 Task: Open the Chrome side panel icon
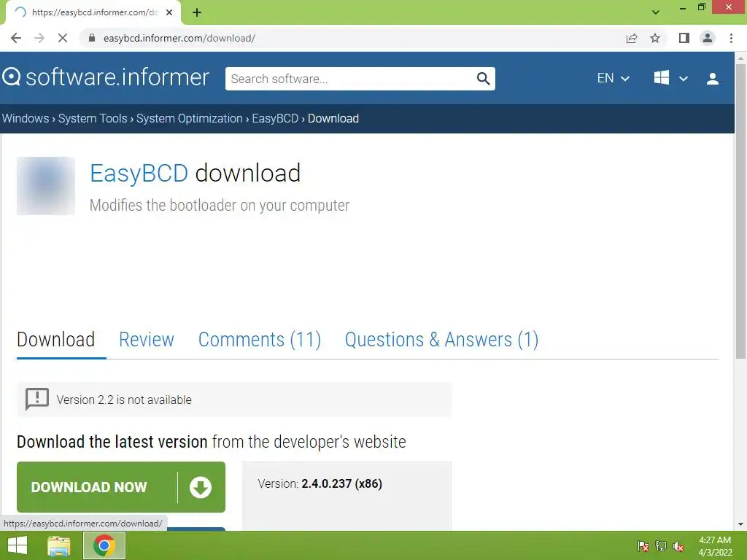pos(684,38)
